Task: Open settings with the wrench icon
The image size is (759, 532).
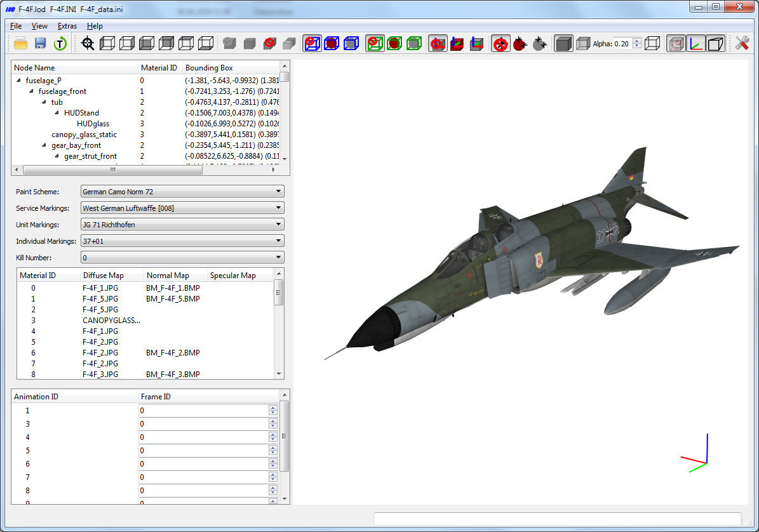Action: coord(742,44)
